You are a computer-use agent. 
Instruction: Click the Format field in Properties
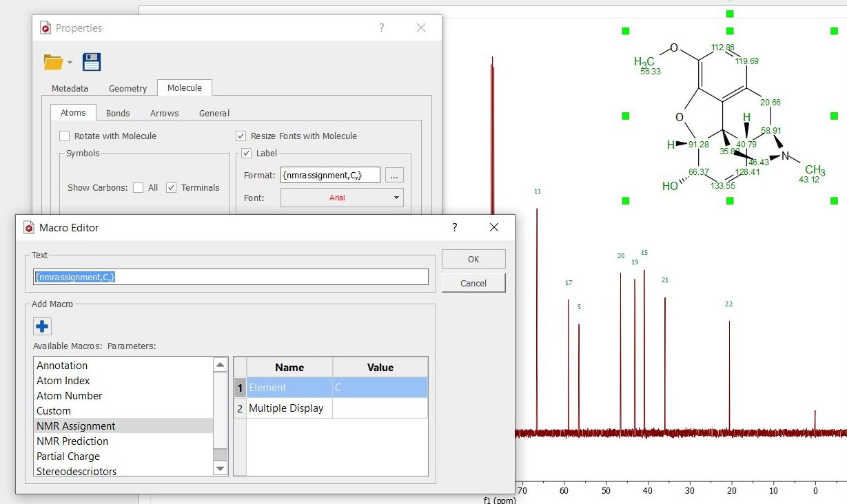coord(330,175)
